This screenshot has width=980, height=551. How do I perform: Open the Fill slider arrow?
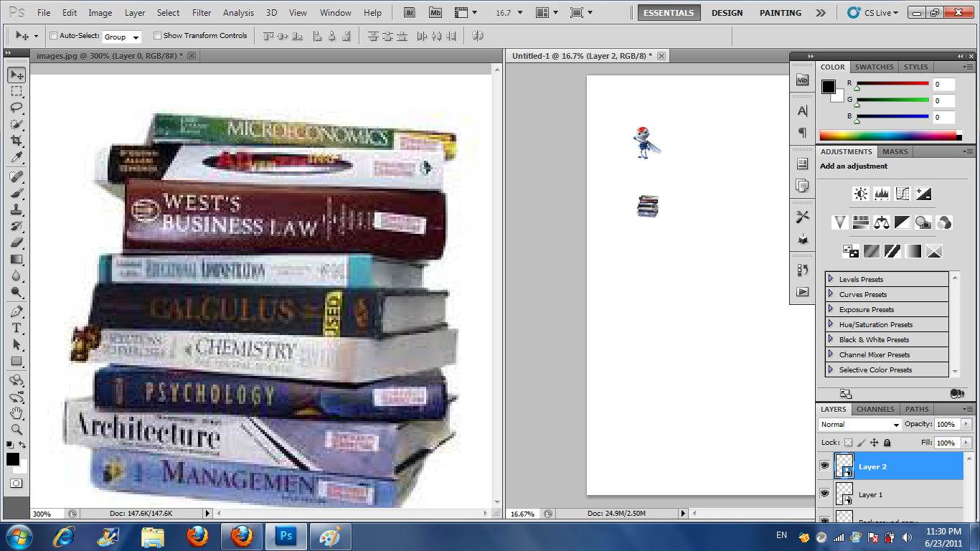(x=966, y=443)
